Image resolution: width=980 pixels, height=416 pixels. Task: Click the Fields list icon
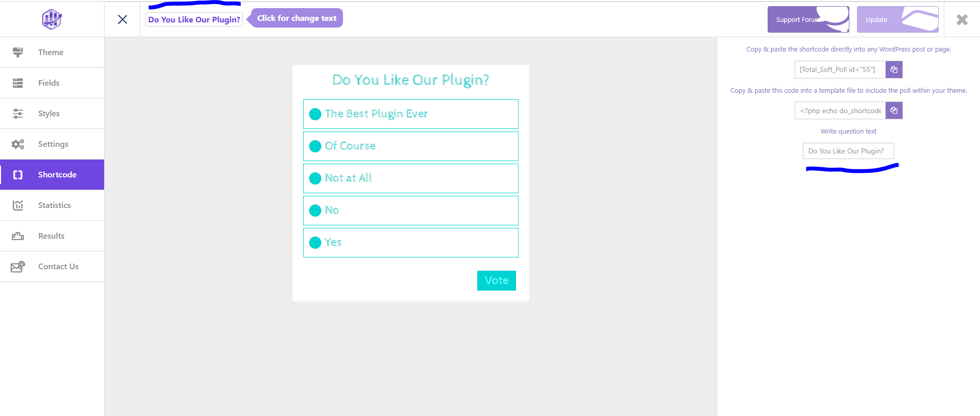pyautogui.click(x=18, y=83)
